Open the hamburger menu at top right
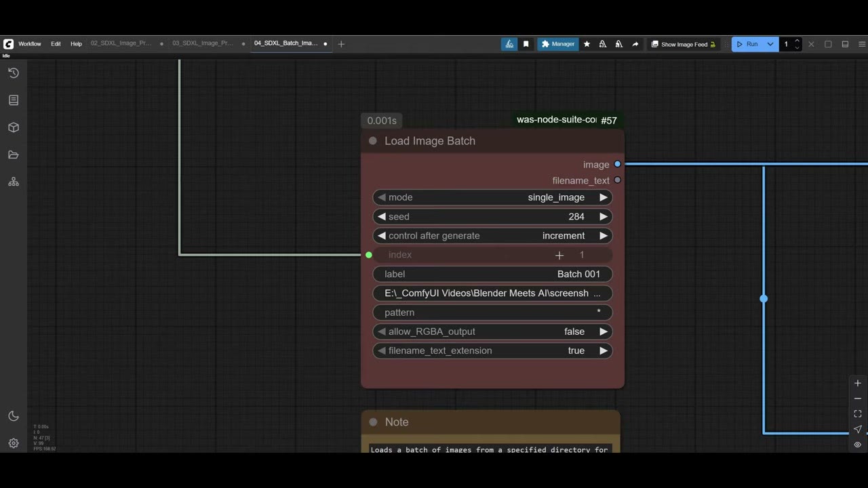The height and width of the screenshot is (488, 868). tap(862, 44)
